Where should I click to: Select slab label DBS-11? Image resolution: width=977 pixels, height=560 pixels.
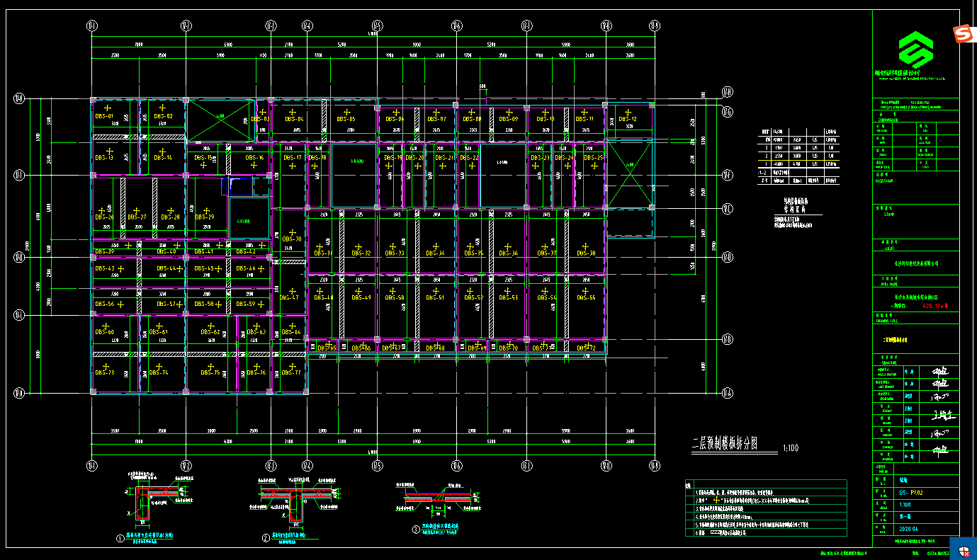click(584, 119)
